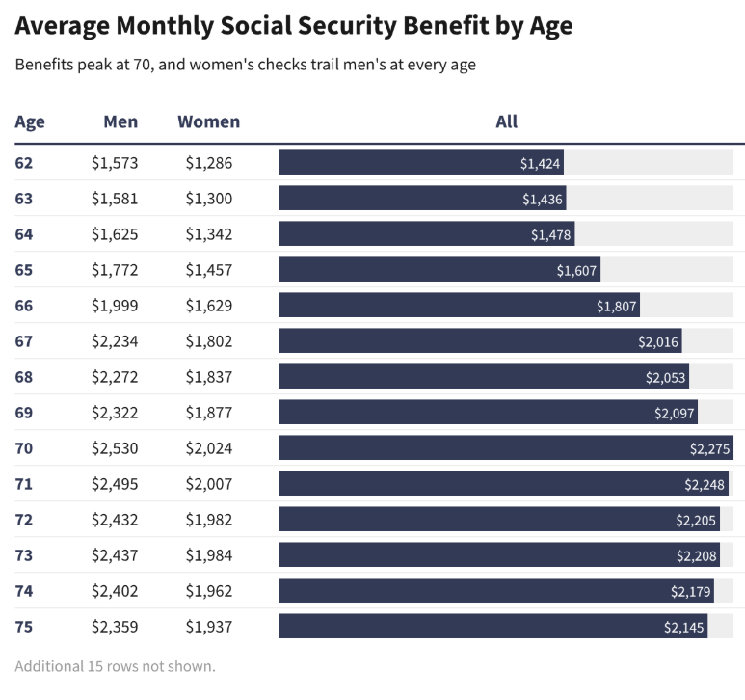Click the $1,807 bar for age 66

coord(459,306)
